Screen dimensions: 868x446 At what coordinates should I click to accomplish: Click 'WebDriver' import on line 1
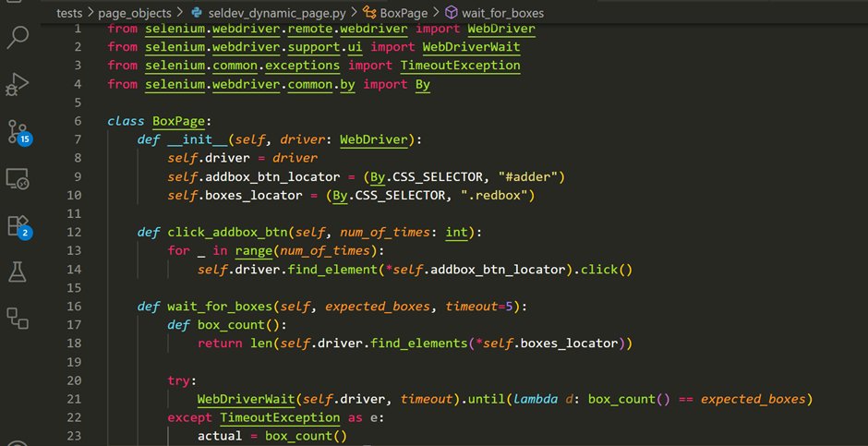pyautogui.click(x=501, y=29)
